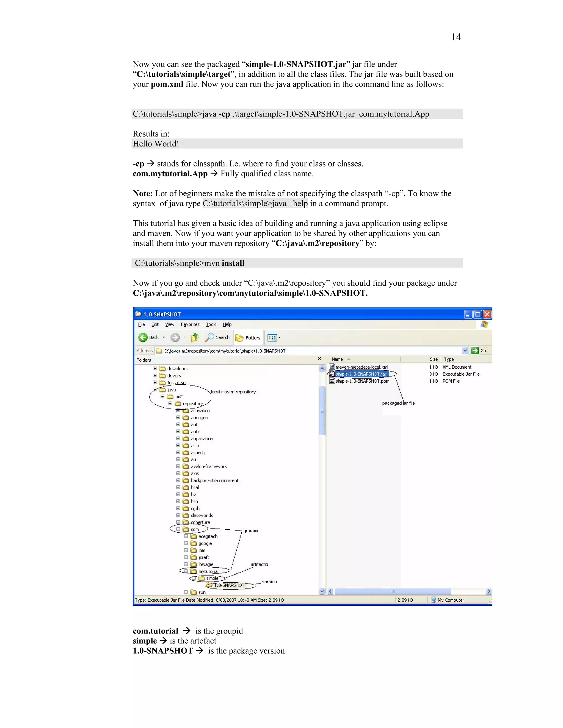563x728 pixels.
Task: Select the asm folder icon
Action: (x=186, y=445)
